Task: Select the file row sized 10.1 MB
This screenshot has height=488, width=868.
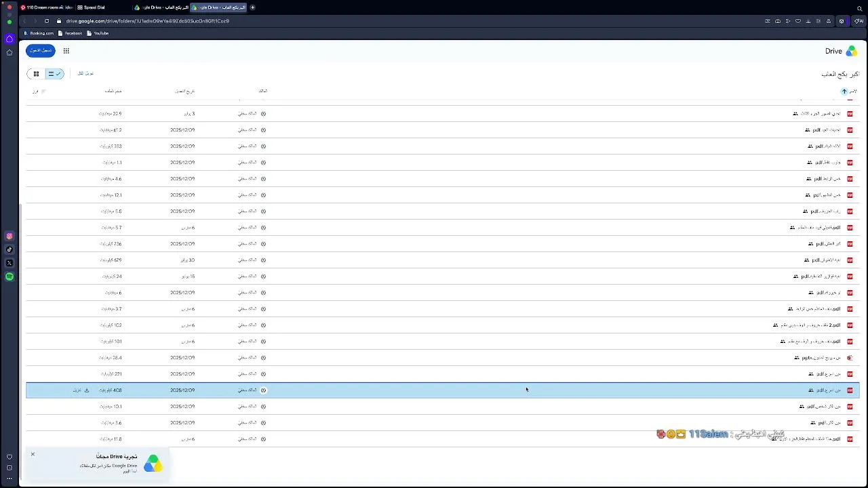Action: pyautogui.click(x=443, y=407)
